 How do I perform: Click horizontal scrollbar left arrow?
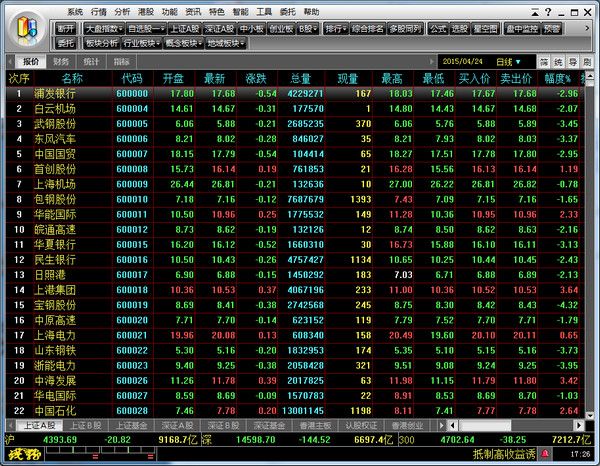click(452, 425)
